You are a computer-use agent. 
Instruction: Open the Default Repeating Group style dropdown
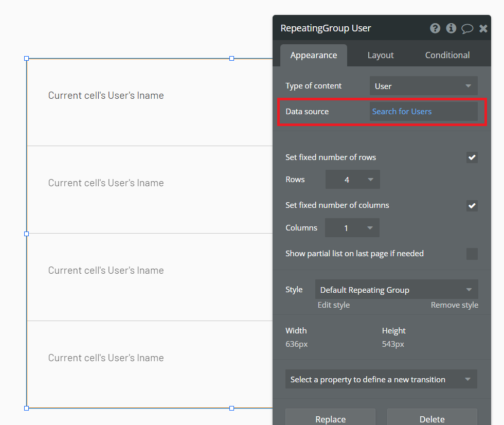[x=396, y=290]
